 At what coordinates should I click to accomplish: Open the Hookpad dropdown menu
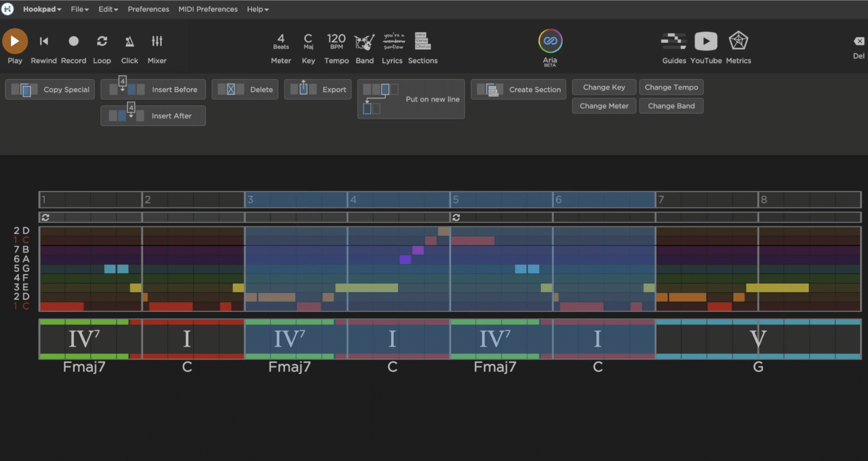(x=42, y=9)
